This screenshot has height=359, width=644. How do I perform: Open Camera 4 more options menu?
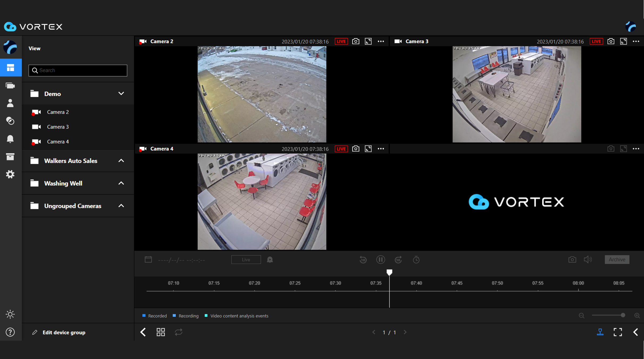(381, 149)
